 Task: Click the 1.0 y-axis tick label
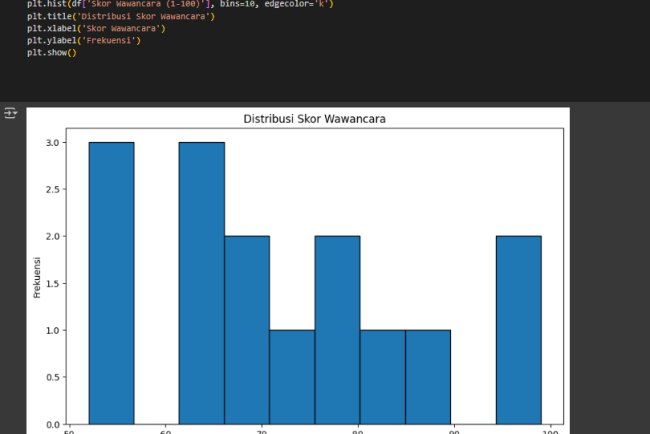point(52,330)
